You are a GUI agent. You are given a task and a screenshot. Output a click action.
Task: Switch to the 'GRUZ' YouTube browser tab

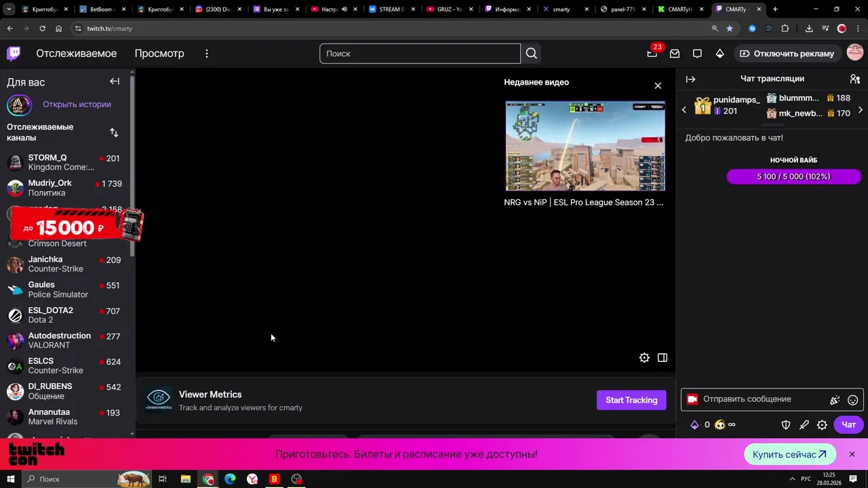pos(450,9)
